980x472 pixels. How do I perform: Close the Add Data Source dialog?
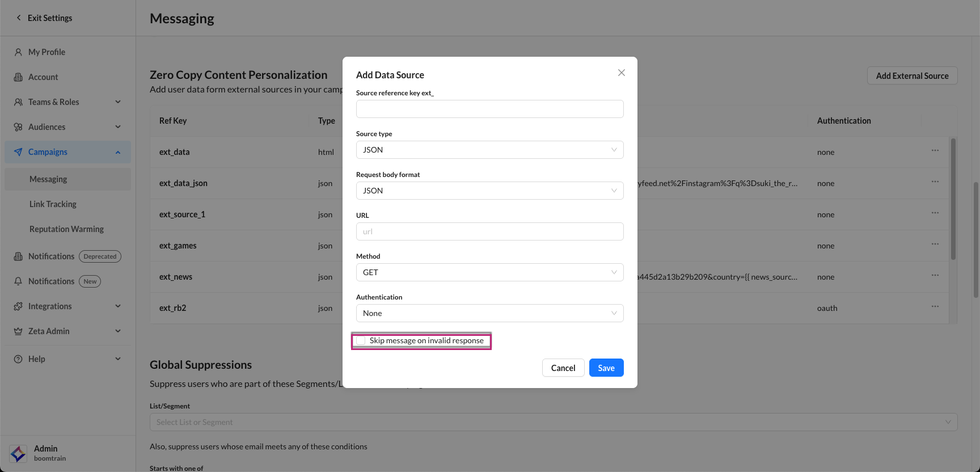622,73
